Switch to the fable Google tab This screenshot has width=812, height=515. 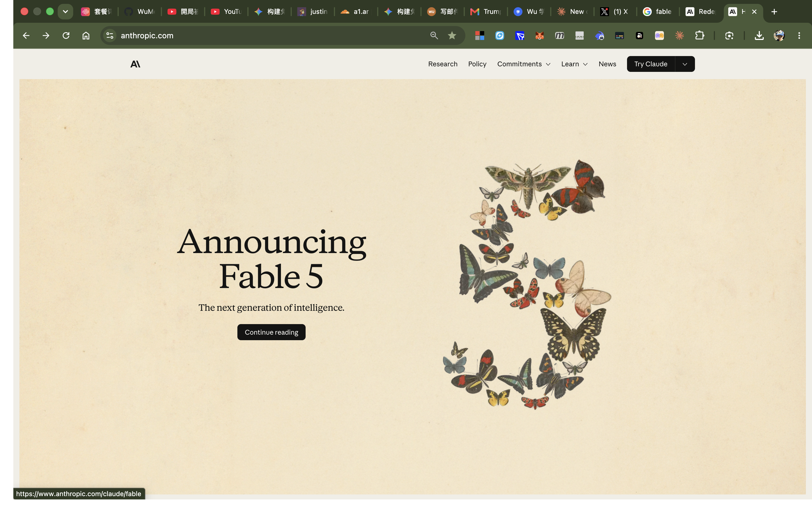coord(658,11)
